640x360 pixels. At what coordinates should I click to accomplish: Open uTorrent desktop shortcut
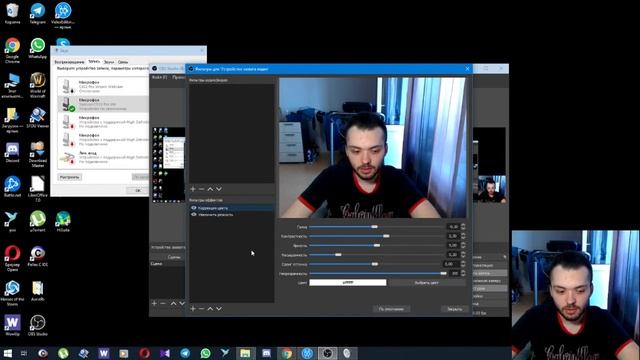click(38, 222)
